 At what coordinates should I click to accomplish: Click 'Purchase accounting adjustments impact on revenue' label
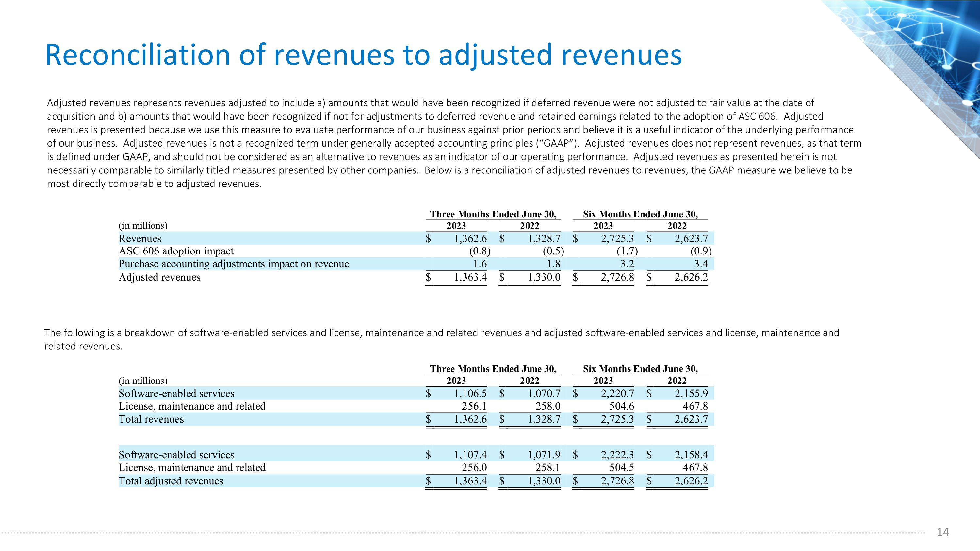pyautogui.click(x=234, y=264)
